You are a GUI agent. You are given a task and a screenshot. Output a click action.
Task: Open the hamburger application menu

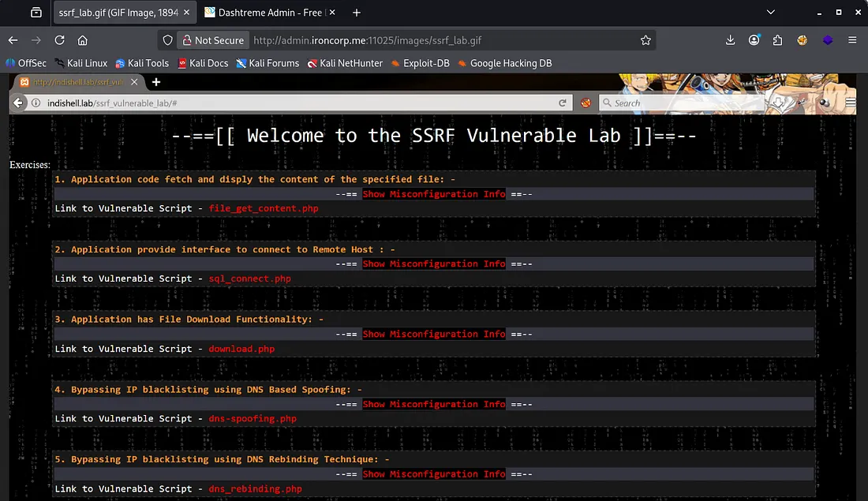(x=852, y=40)
